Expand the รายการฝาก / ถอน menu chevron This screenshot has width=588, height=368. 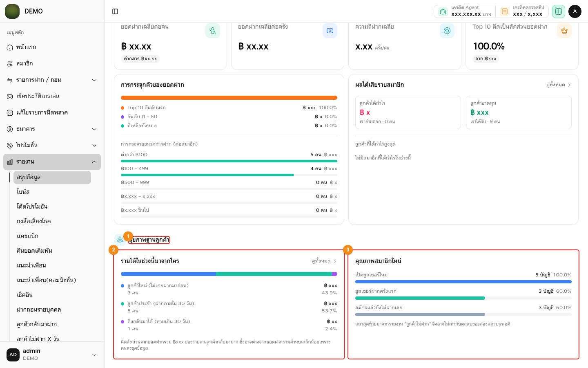(94, 80)
